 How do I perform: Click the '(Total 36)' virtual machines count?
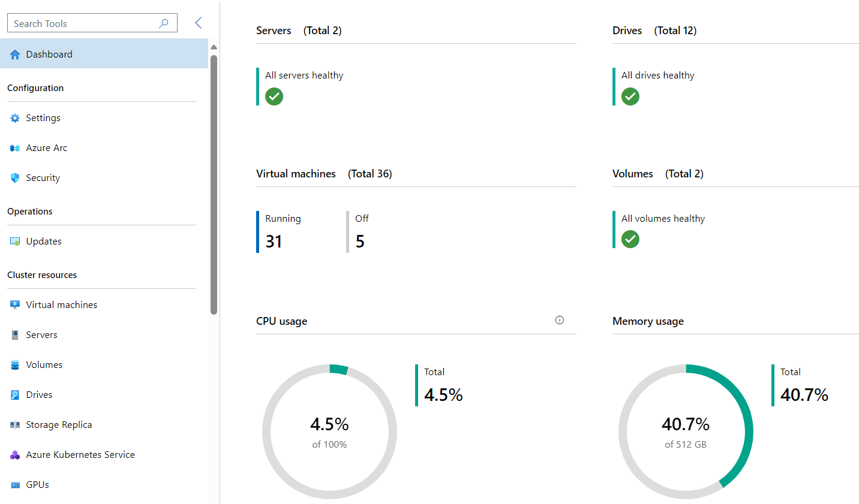(370, 174)
